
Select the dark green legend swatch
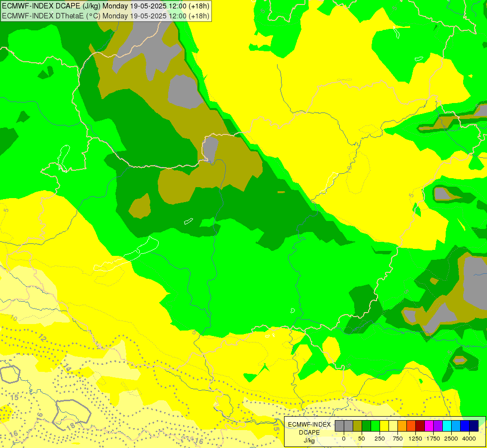(x=367, y=426)
